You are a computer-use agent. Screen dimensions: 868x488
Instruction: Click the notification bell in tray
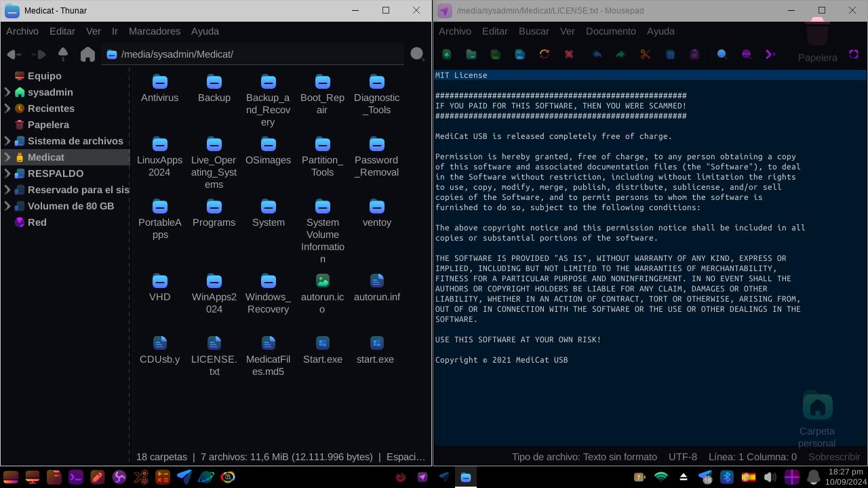point(813,477)
